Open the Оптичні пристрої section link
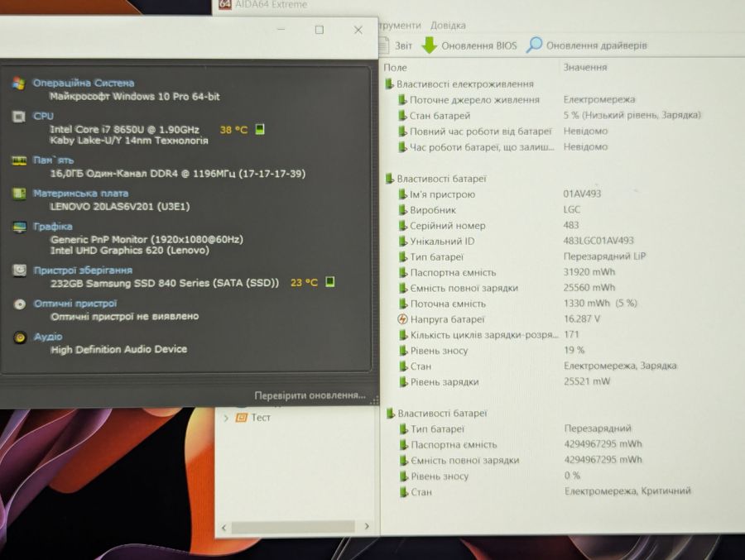Viewport: 745px width, 560px height. 75,304
